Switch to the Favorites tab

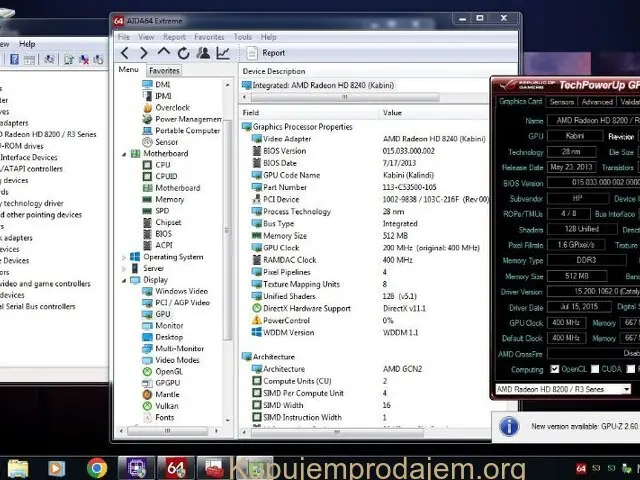pyautogui.click(x=164, y=71)
